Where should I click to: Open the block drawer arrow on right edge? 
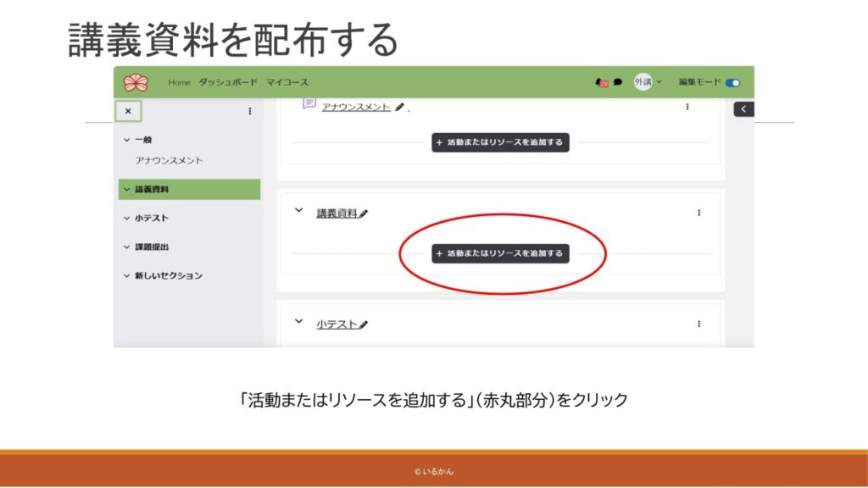coord(743,109)
